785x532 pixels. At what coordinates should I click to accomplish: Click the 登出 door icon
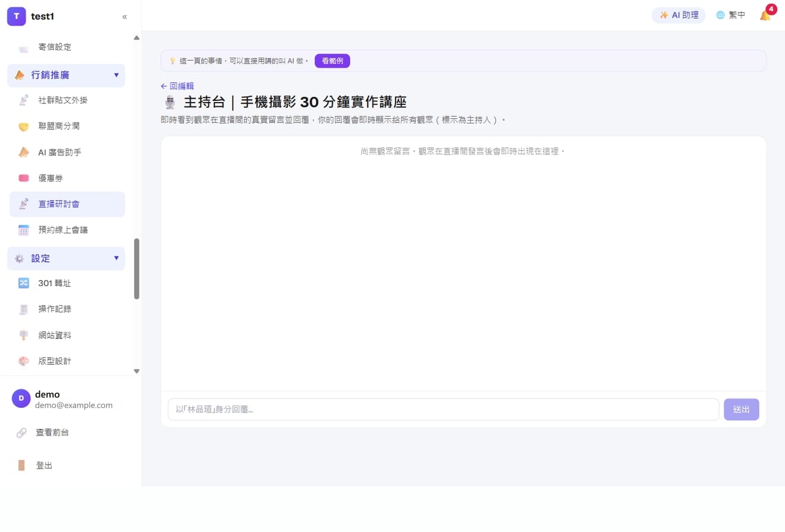[x=21, y=465]
